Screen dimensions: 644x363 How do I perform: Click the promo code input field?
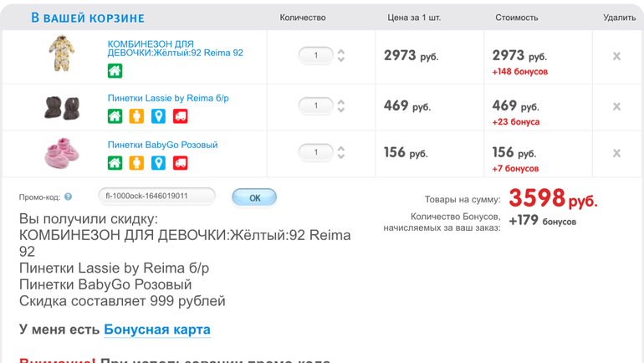[156, 197]
